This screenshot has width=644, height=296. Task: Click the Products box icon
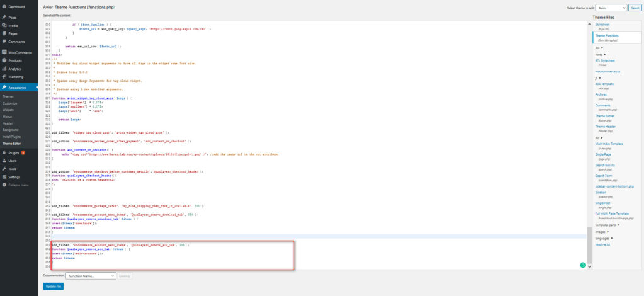tap(4, 60)
